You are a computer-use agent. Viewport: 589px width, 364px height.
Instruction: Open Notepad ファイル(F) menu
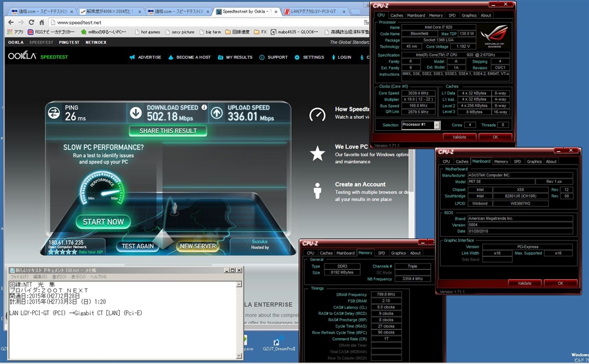[19, 277]
